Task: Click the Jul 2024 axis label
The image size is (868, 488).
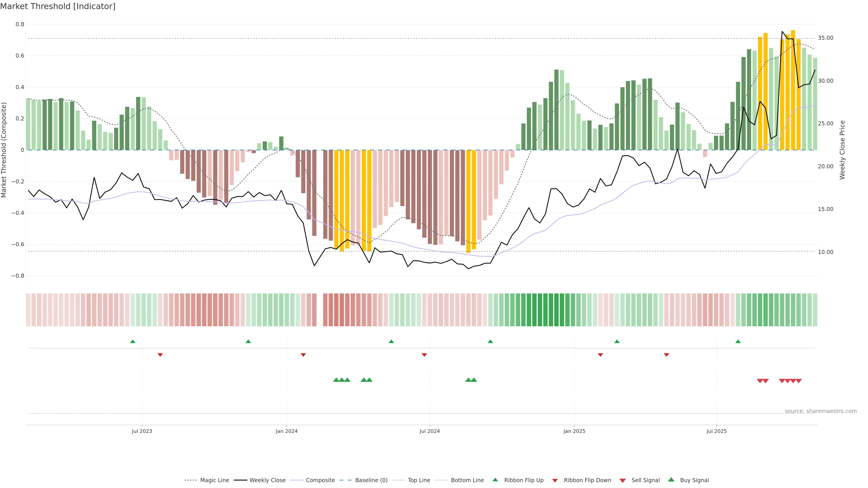Action: coord(430,431)
